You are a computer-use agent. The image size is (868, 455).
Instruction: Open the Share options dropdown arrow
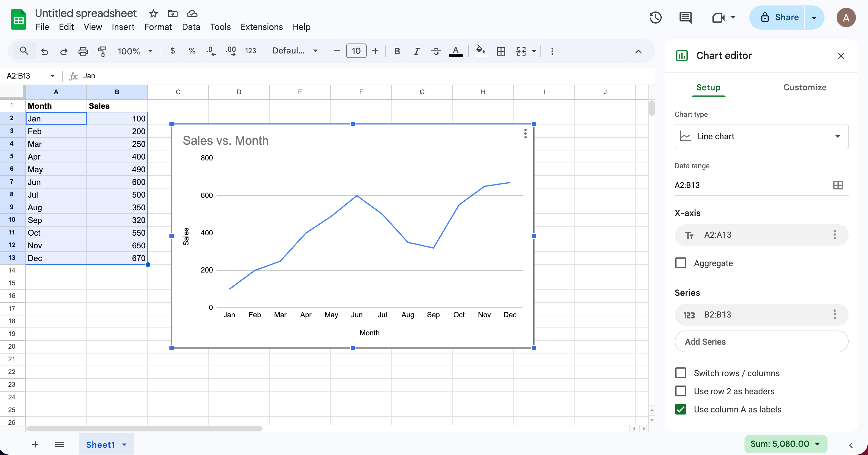(814, 18)
